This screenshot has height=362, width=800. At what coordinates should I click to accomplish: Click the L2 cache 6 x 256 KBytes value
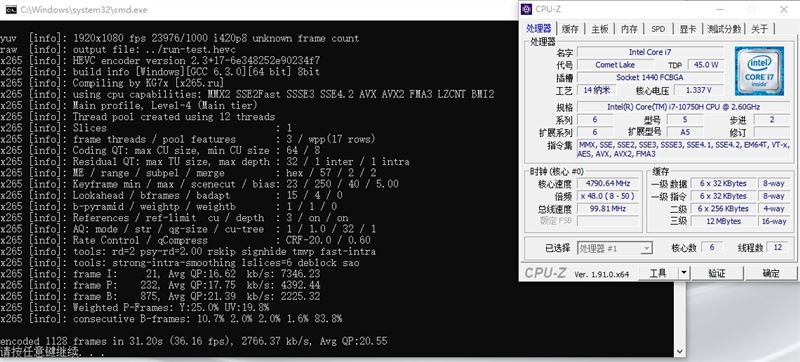[723, 209]
